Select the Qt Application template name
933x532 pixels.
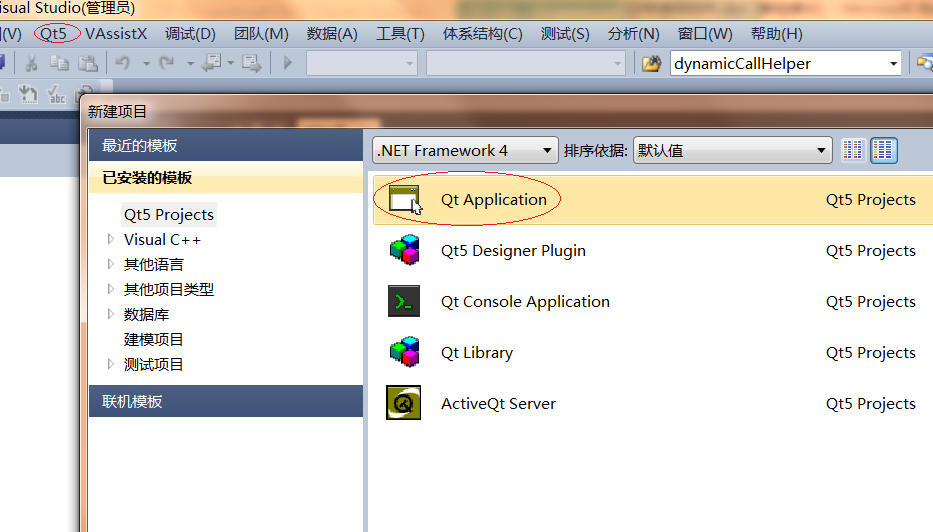click(x=494, y=199)
